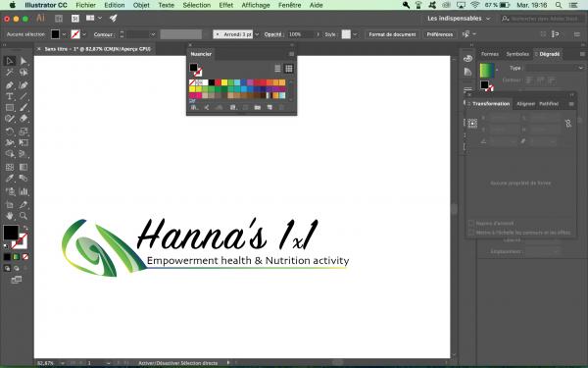Choose the Type text tool

(10, 96)
